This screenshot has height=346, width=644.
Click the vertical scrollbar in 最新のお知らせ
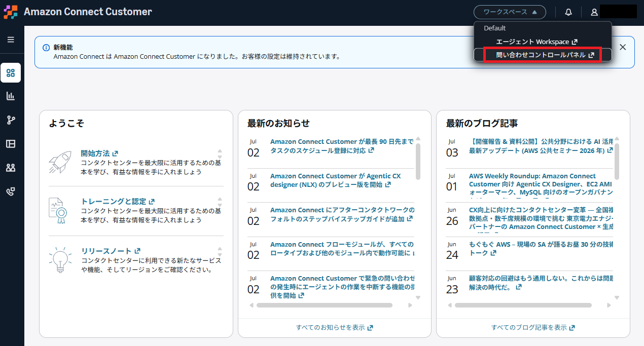pyautogui.click(x=418, y=161)
